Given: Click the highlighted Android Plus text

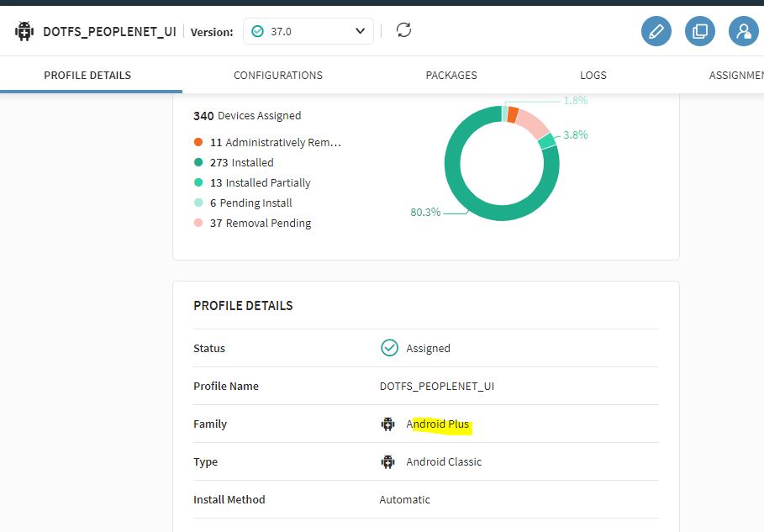Looking at the screenshot, I should 438,424.
